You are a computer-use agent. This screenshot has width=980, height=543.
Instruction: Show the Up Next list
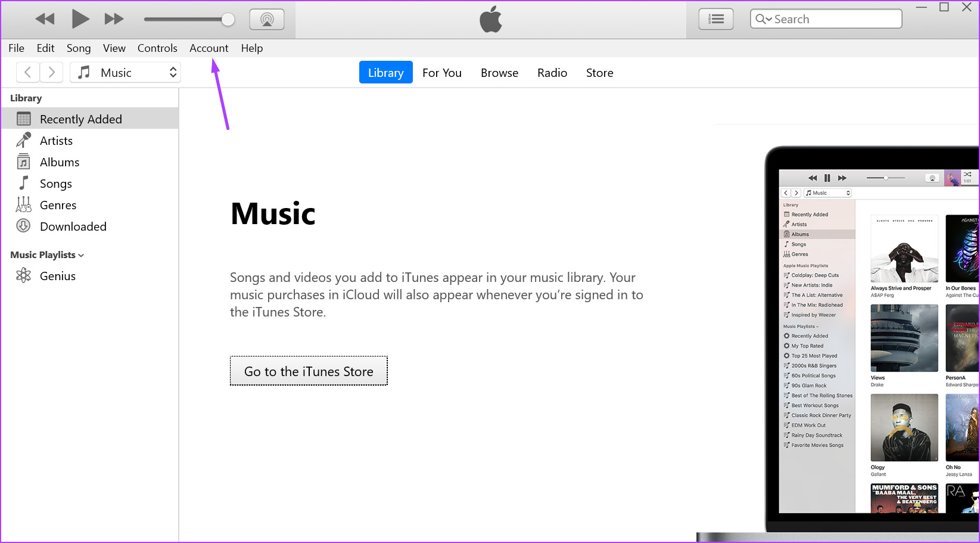715,19
